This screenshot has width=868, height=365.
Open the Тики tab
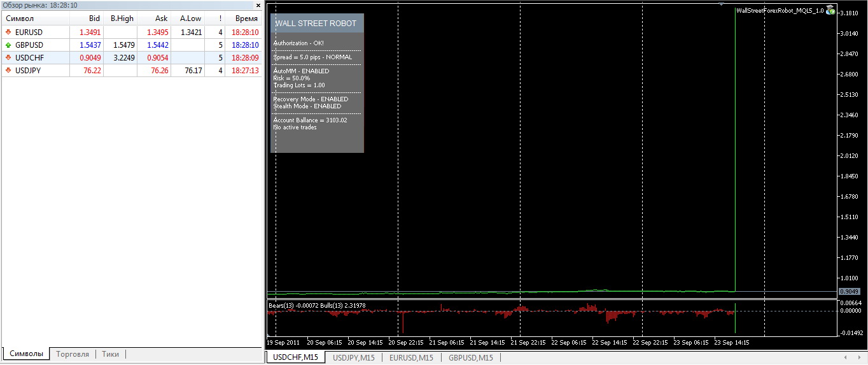tap(110, 354)
